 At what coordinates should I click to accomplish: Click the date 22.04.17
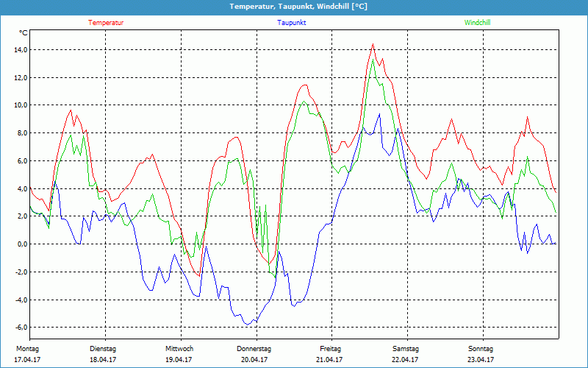[405, 360]
